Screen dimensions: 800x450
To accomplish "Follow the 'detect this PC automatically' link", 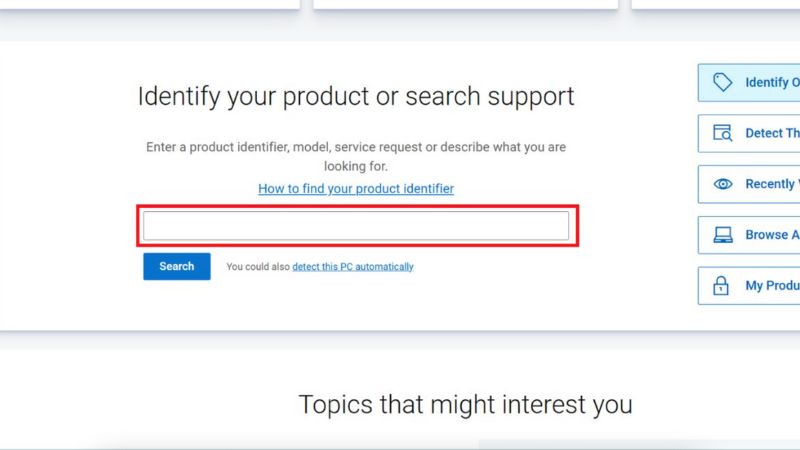I will click(x=352, y=267).
